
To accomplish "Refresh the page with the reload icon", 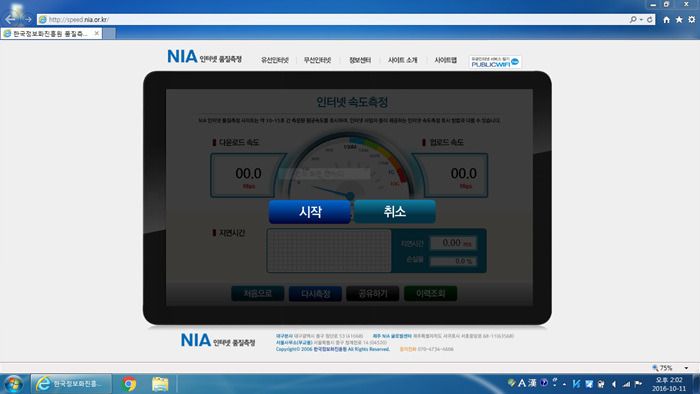I will (x=650, y=20).
